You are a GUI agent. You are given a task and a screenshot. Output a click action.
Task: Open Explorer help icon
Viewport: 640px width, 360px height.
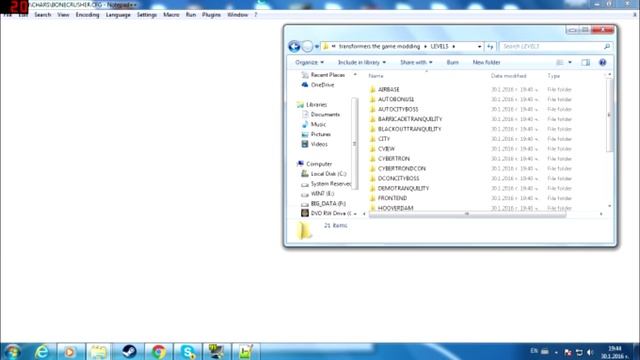(602, 62)
